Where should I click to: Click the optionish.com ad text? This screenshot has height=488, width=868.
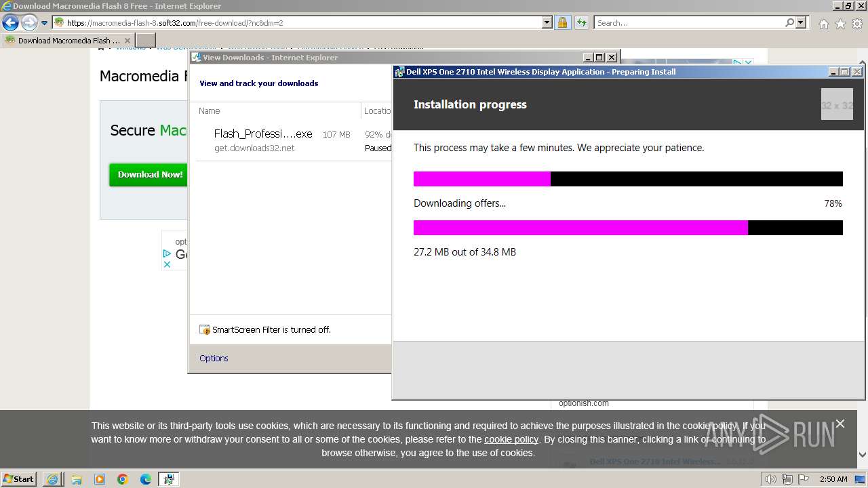[584, 403]
